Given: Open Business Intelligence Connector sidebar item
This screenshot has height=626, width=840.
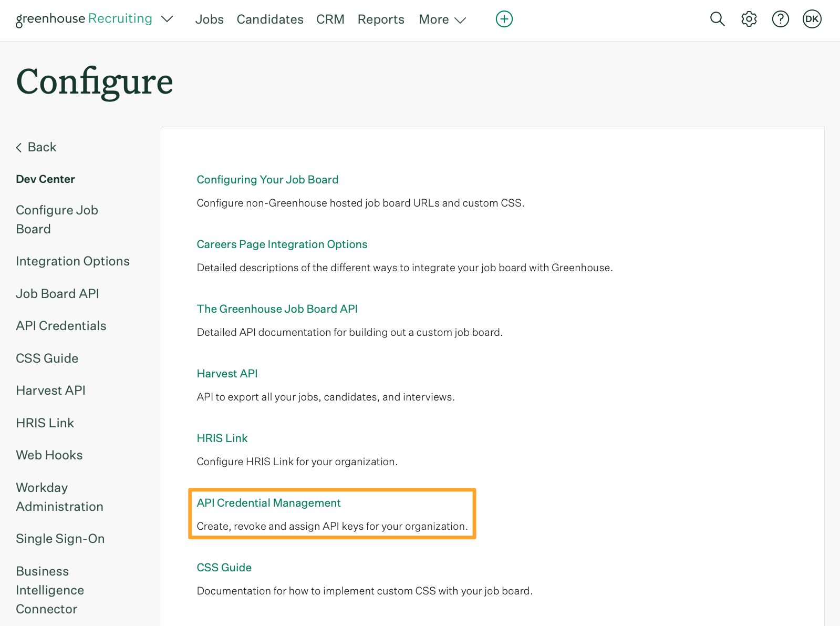Looking at the screenshot, I should 50,590.
